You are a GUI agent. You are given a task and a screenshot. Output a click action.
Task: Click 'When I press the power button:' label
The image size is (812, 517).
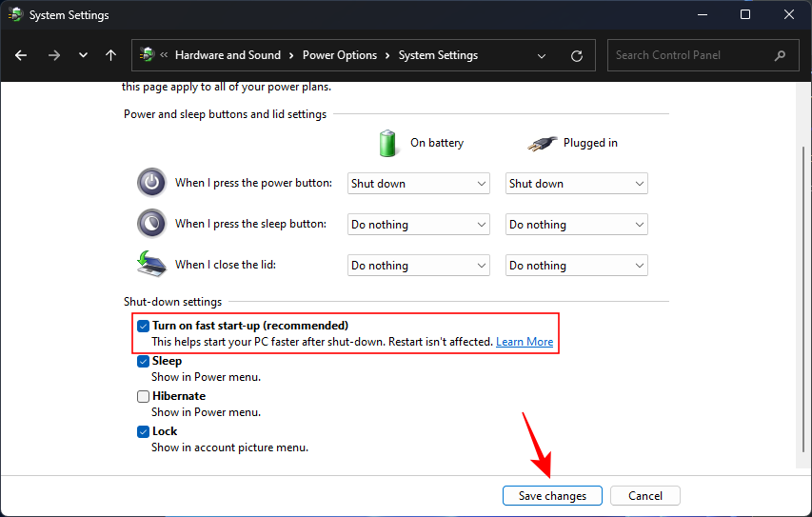click(254, 183)
